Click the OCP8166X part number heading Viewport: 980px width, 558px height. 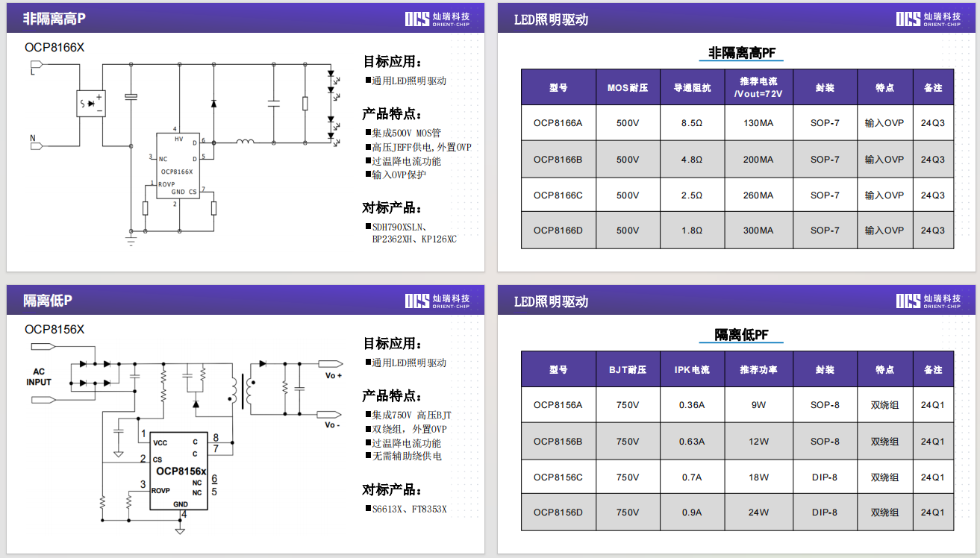[54, 47]
